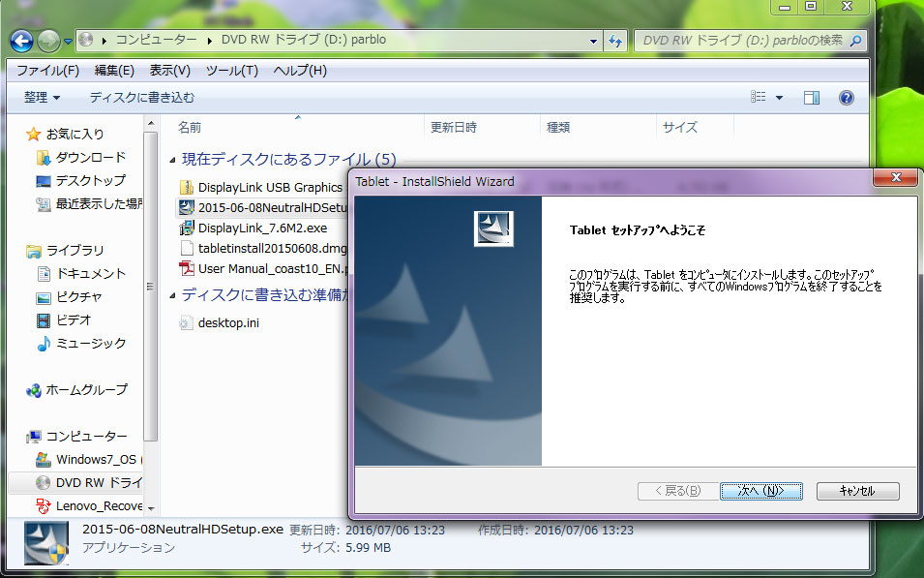Sort by サイズ column header
The image size is (924, 578).
click(x=679, y=128)
